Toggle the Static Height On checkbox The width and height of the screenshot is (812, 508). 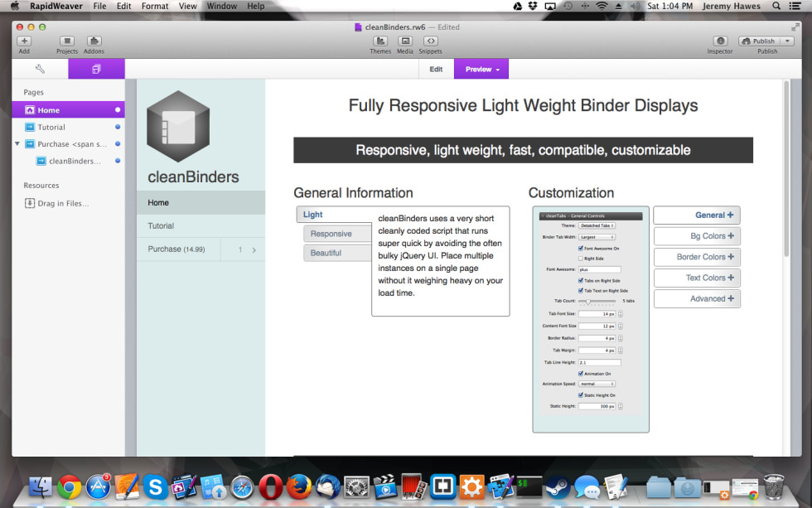pos(581,395)
